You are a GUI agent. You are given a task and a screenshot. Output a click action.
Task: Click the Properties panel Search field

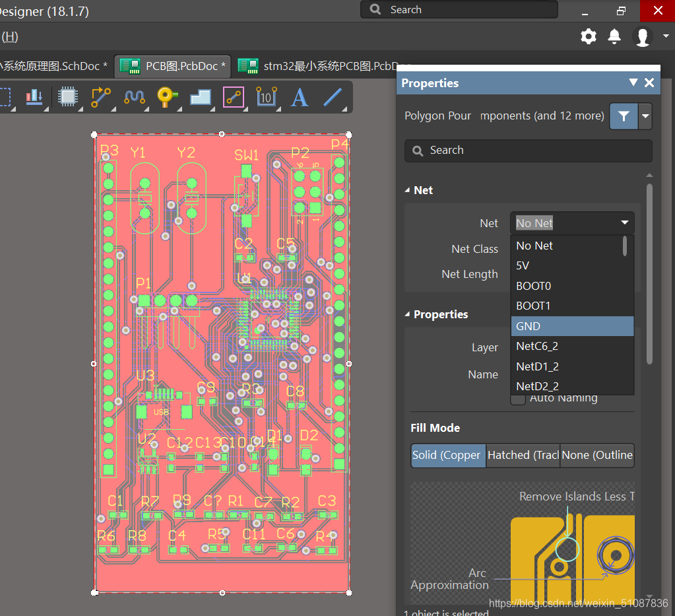528,151
